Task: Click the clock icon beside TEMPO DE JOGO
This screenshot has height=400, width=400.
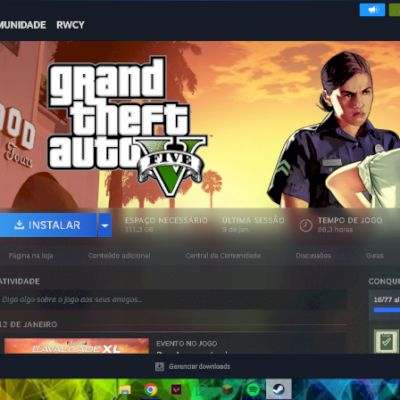Action: [306, 226]
